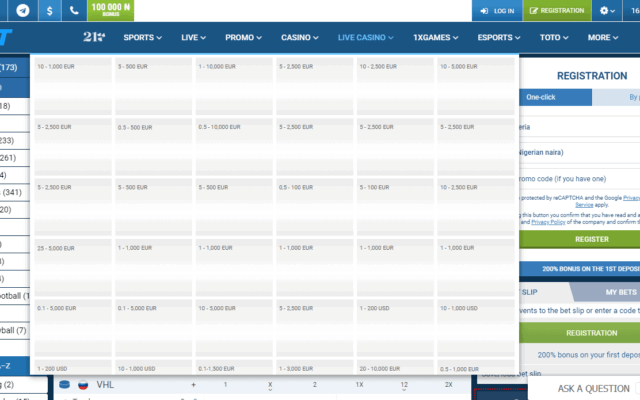Open the 0.1-1,500 EUR table thumbnail

click(x=234, y=367)
